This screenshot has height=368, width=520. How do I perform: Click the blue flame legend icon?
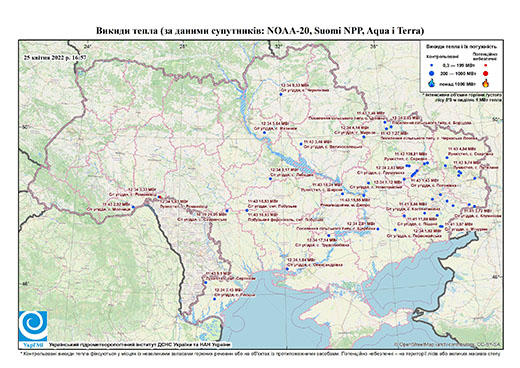tap(432, 83)
